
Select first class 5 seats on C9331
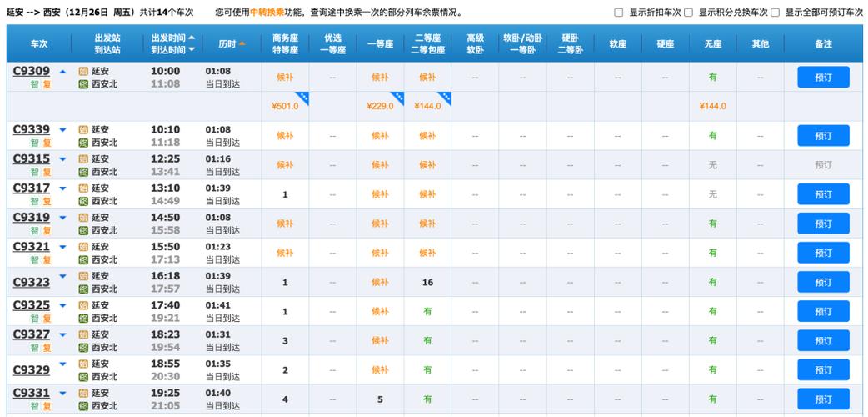pyautogui.click(x=380, y=399)
